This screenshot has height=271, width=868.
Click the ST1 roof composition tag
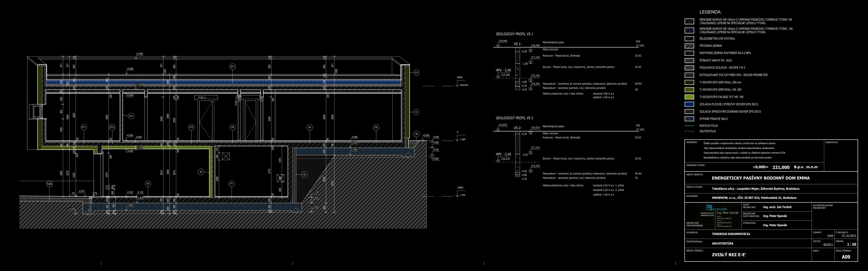[233, 67]
